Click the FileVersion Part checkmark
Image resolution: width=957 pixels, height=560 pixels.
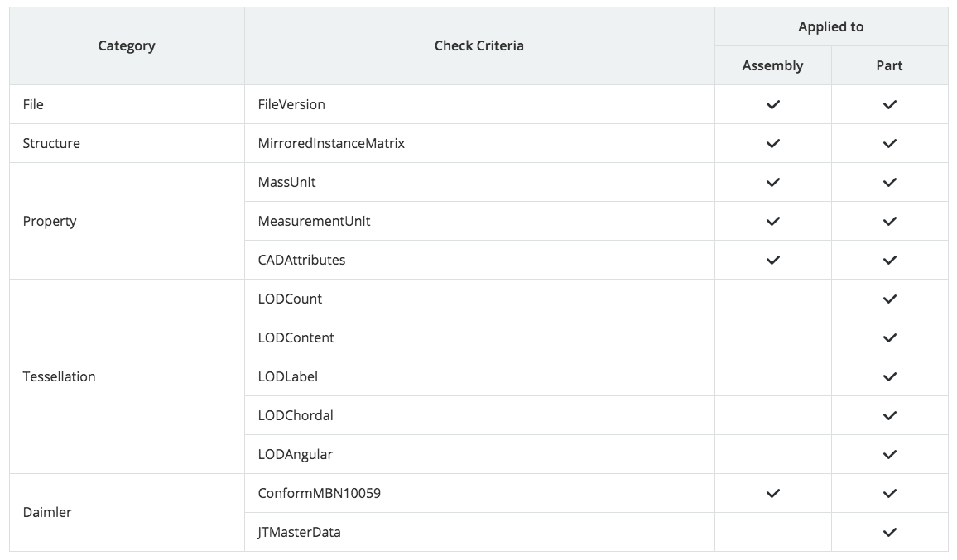tap(889, 104)
